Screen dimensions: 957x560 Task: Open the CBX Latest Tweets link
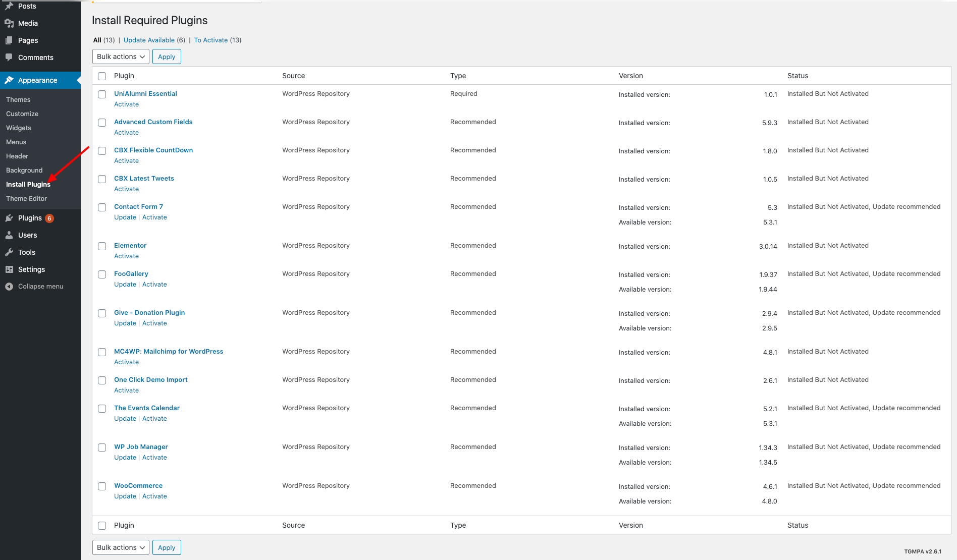pyautogui.click(x=144, y=179)
